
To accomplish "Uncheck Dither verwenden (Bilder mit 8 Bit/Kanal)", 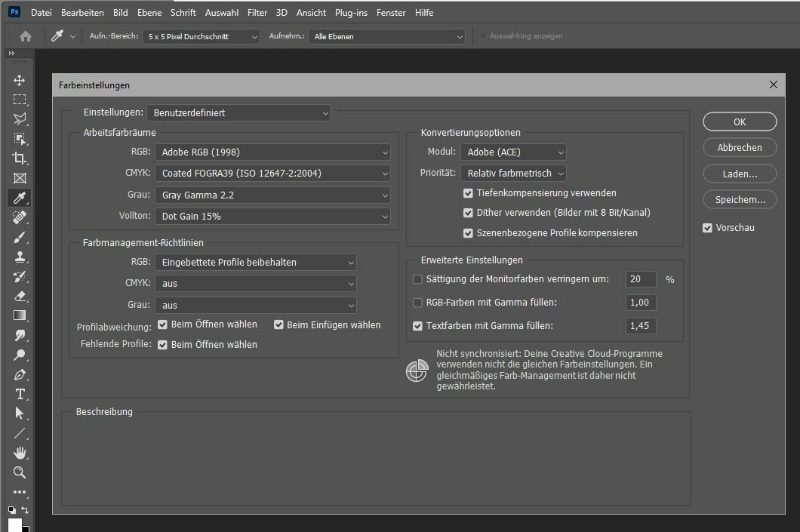I will [468, 213].
